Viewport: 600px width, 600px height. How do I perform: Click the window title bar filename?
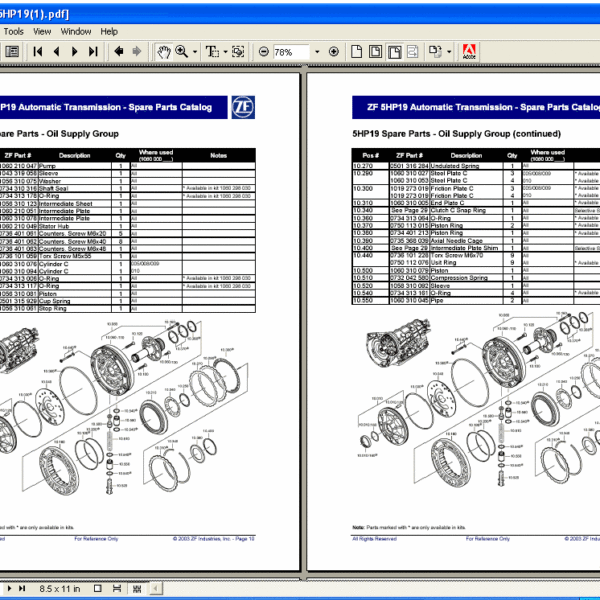(34, 14)
